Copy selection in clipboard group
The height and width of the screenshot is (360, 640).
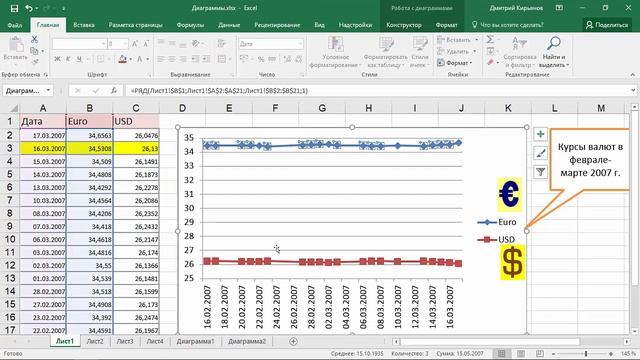(x=34, y=51)
